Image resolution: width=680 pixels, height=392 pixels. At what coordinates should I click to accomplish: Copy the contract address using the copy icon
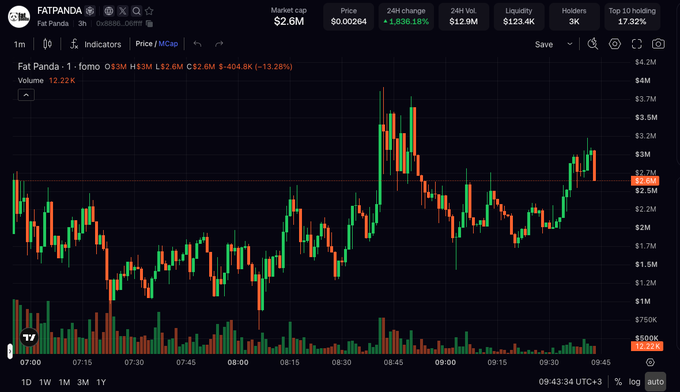coord(149,23)
